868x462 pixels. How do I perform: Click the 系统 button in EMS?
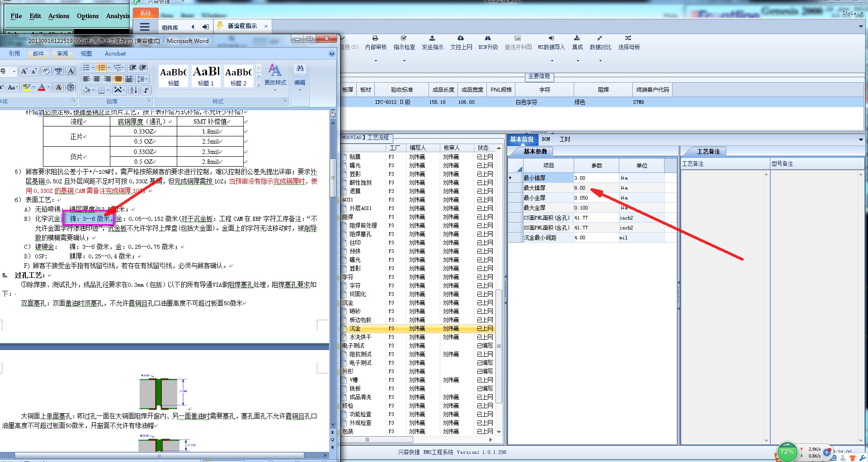pyautogui.click(x=146, y=13)
